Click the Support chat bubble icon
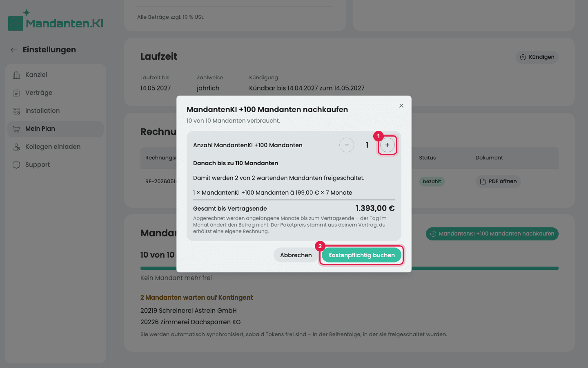The height and width of the screenshot is (368, 588). 16,165
